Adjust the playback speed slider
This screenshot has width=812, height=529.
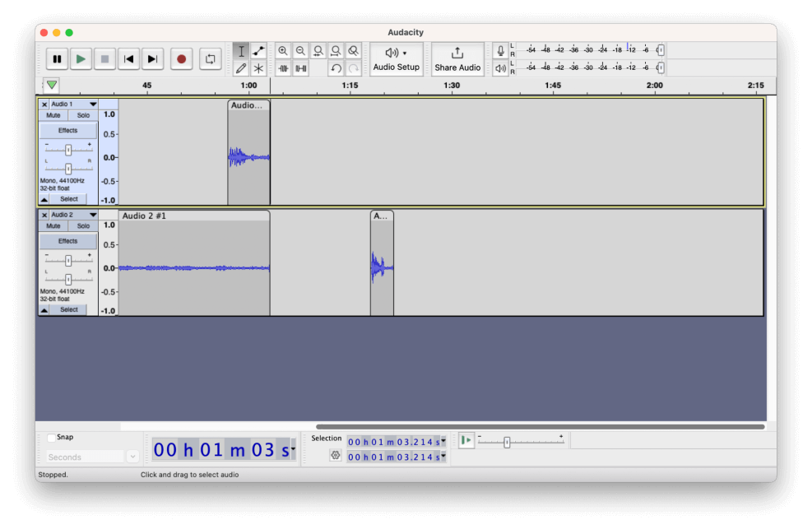click(507, 442)
